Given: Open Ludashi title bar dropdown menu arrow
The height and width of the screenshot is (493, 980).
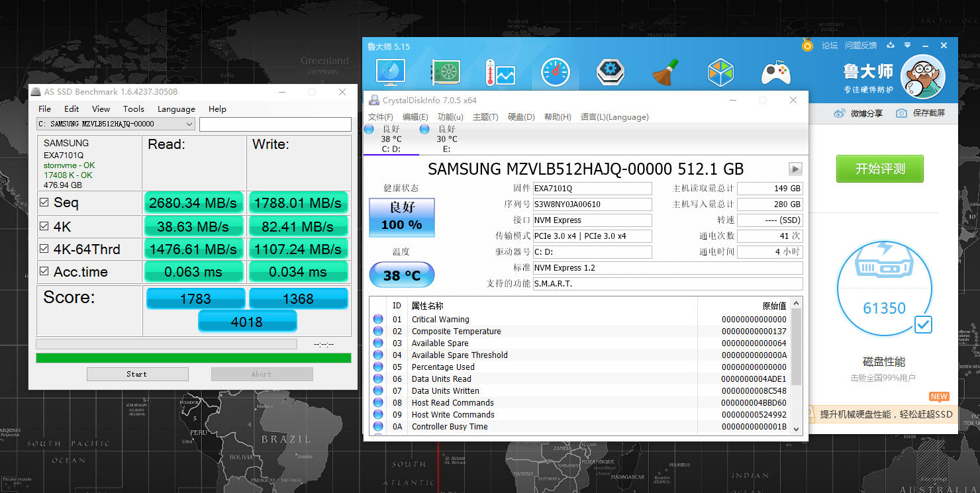Looking at the screenshot, I should [x=908, y=46].
